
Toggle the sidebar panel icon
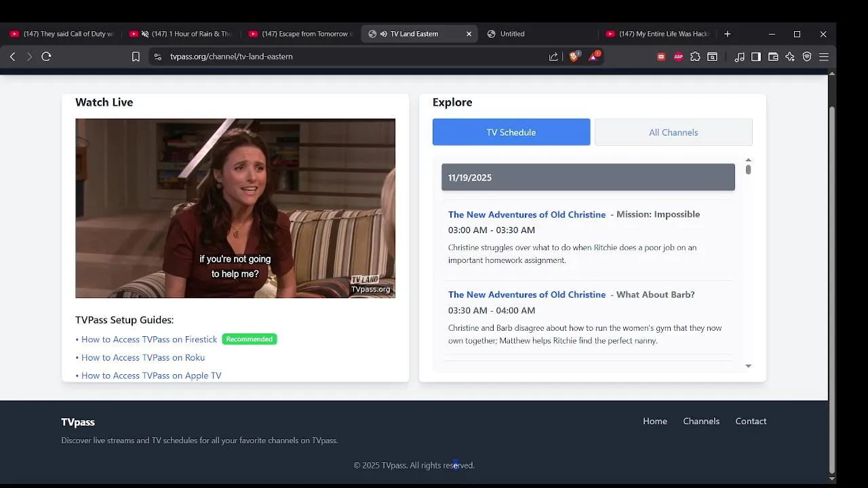tap(756, 57)
